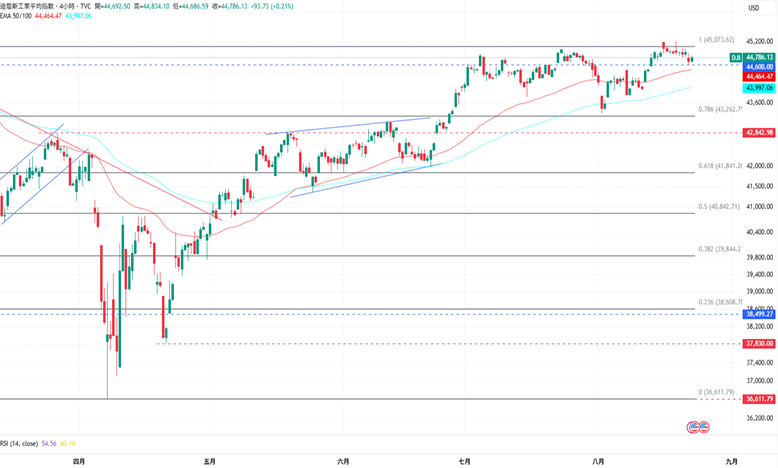Click the 四月 label on time axis
The width and height of the screenshot is (778, 468).
coord(79,462)
